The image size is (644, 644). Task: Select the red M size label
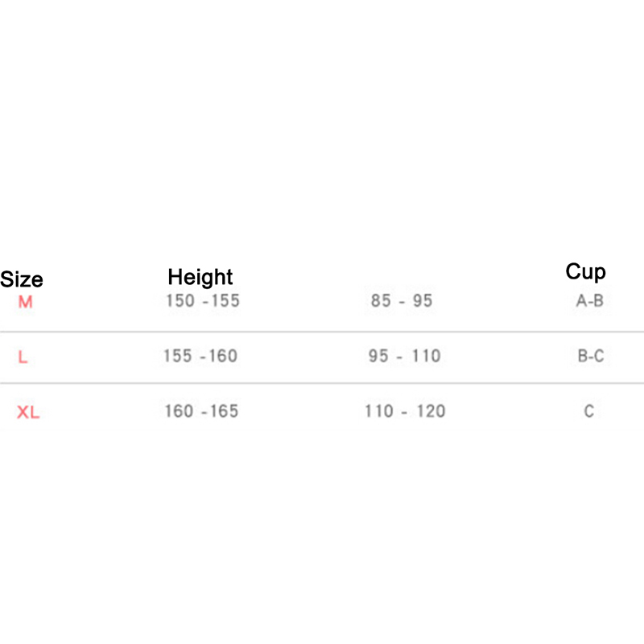pos(25,303)
